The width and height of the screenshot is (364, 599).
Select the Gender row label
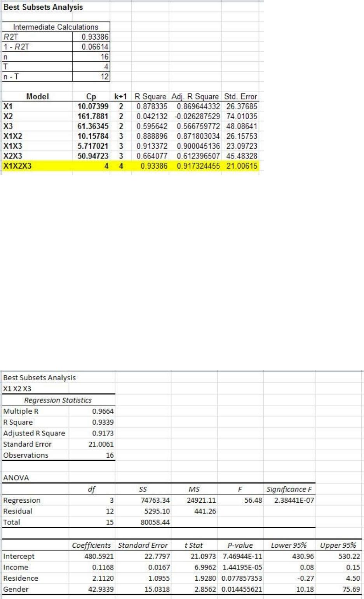[x=16, y=589]
